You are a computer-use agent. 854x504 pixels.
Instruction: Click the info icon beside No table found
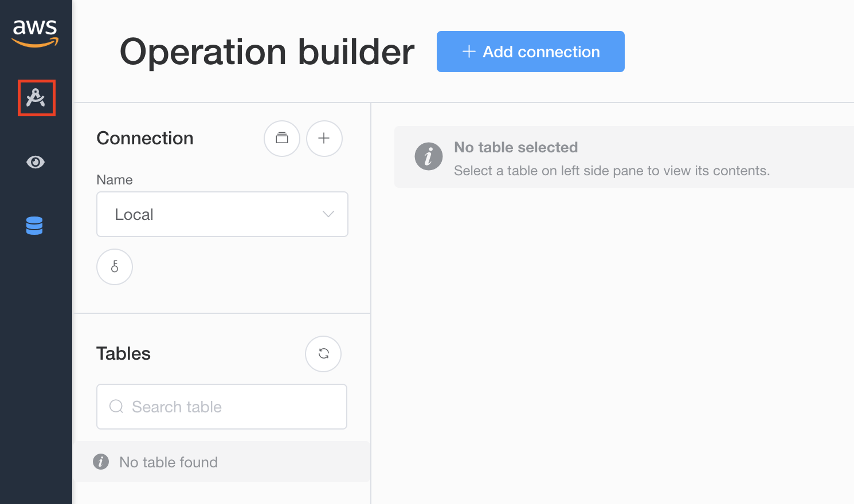[x=101, y=462]
